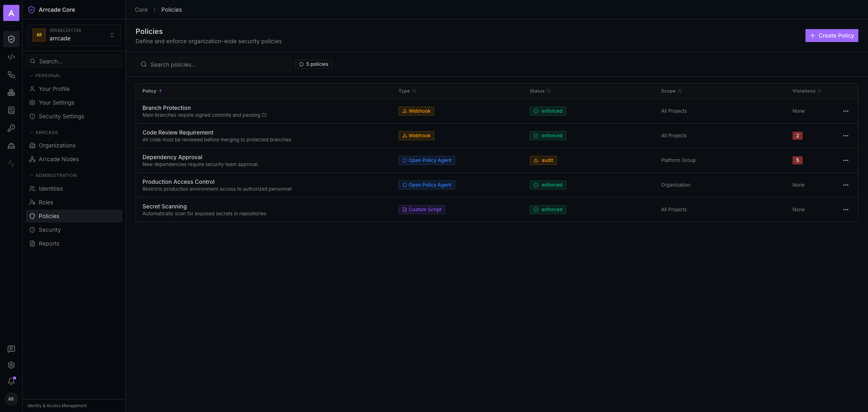
Task: Click the purple Arrcade logo icon
Action: point(11,13)
